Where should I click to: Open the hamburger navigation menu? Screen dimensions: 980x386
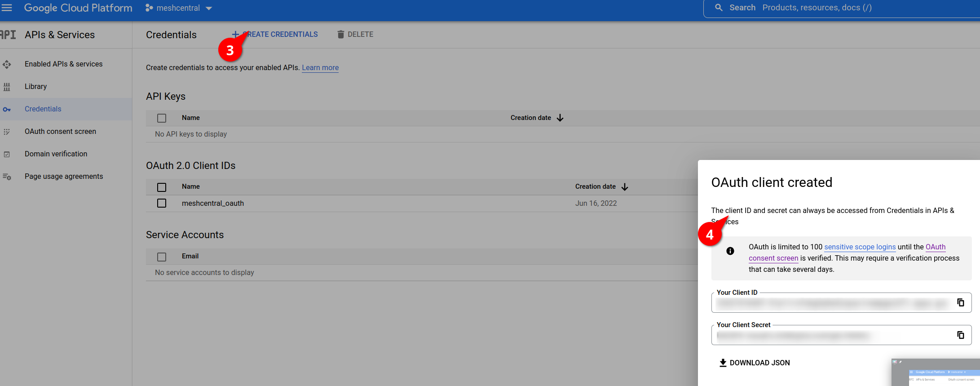tap(7, 8)
